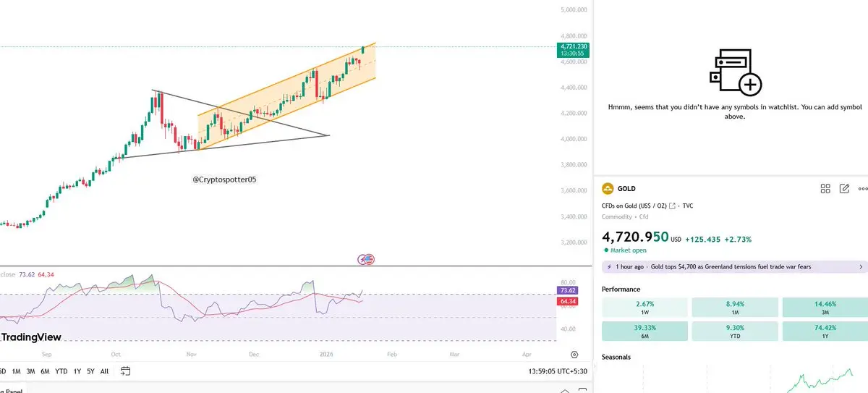Image resolution: width=868 pixels, height=393 pixels.
Task: Select the 3M time range
Action: [x=30, y=371]
